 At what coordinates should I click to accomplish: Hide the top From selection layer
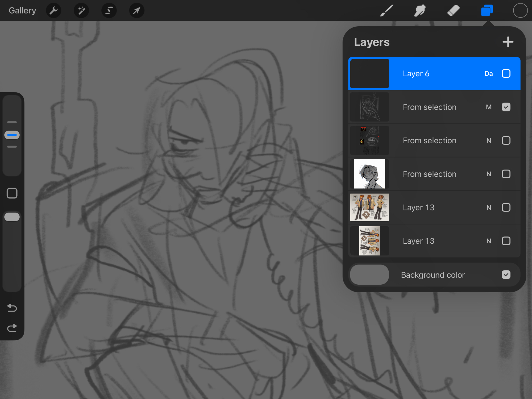pyautogui.click(x=506, y=107)
